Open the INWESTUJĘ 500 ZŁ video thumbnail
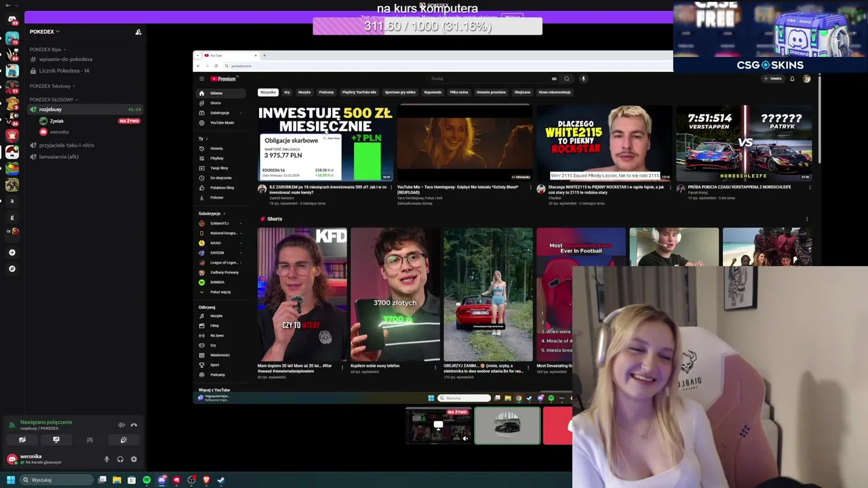This screenshot has height=488, width=868. 325,143
